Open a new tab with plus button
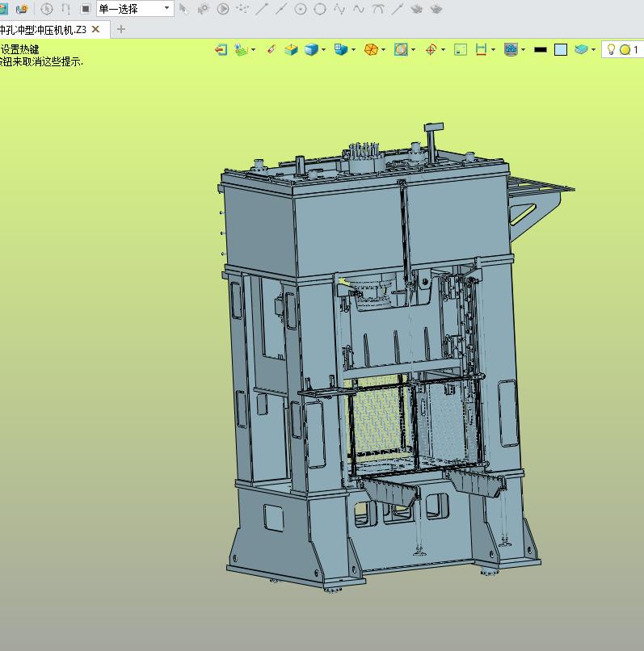 pos(121,29)
